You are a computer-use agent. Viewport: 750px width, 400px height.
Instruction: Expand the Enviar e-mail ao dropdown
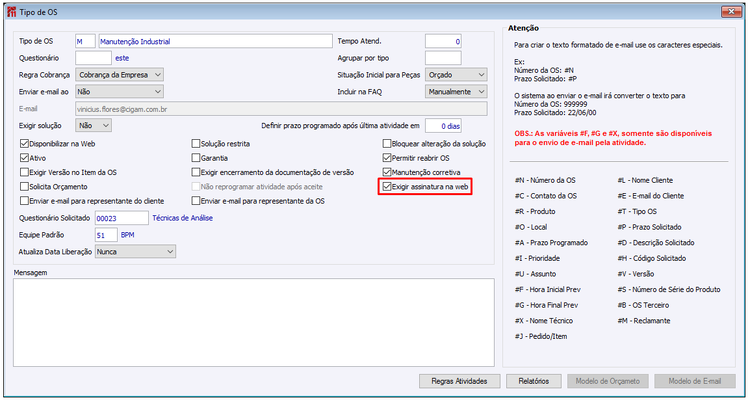(x=120, y=91)
